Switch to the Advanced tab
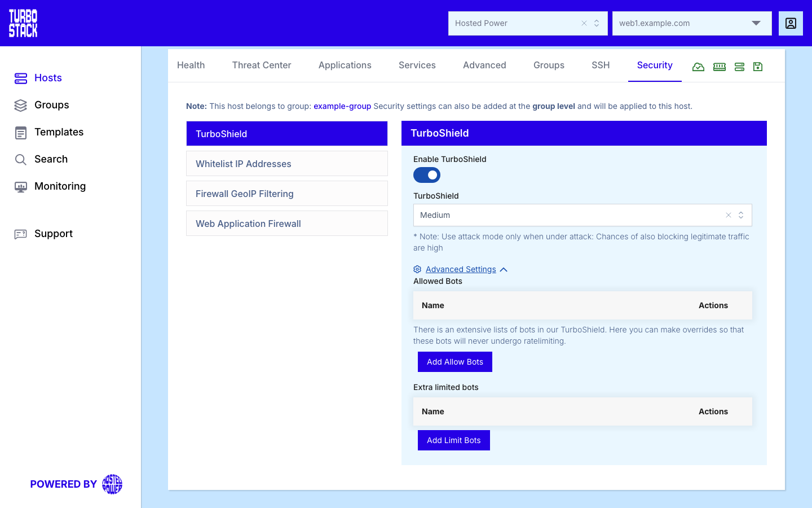This screenshot has width=812, height=508. point(484,65)
